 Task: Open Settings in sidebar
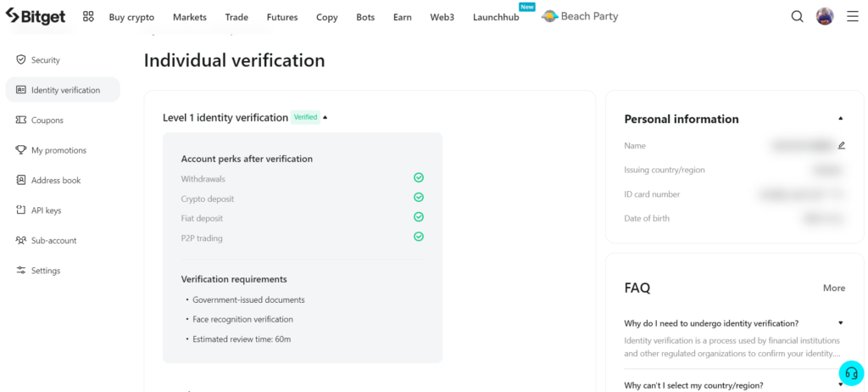point(63,271)
